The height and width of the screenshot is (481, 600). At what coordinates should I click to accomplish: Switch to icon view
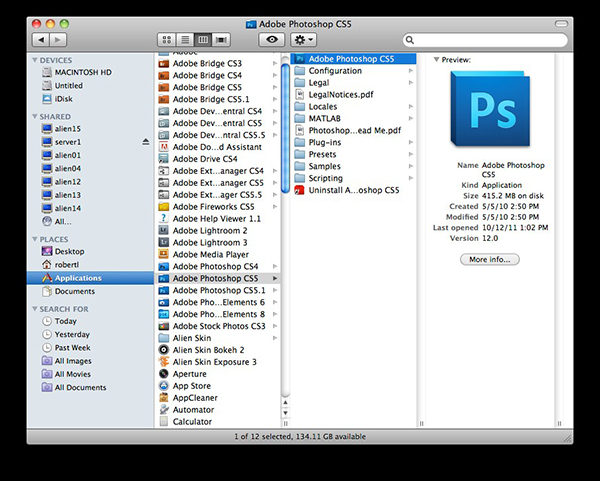pyautogui.click(x=167, y=40)
